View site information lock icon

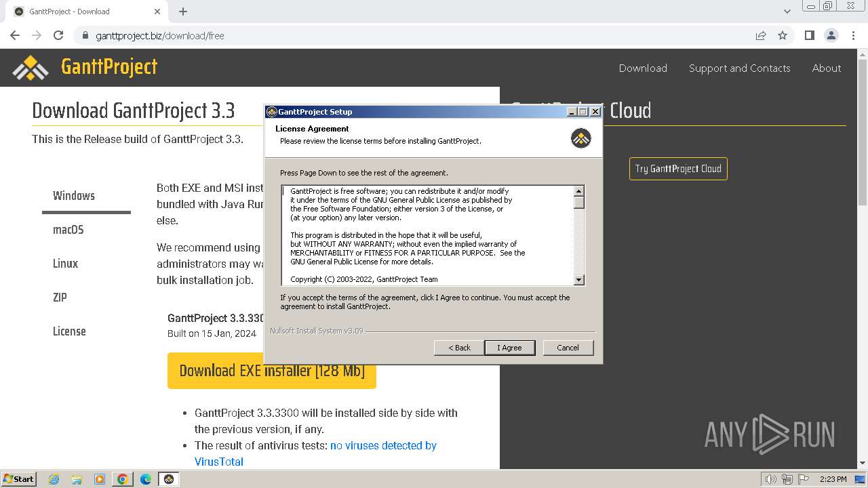85,35
